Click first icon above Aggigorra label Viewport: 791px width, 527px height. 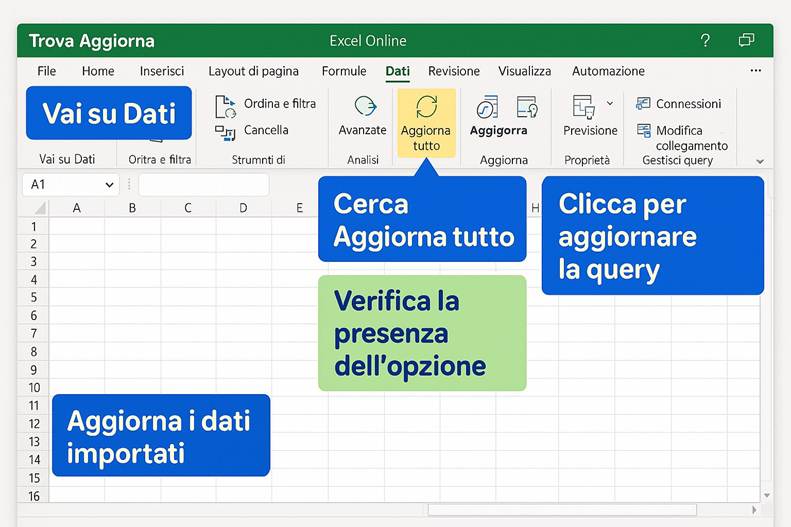click(x=487, y=107)
